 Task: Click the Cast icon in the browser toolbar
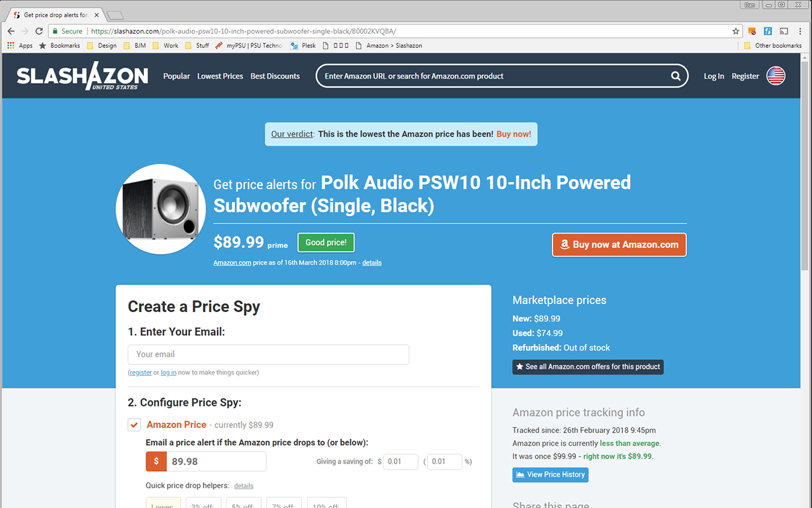click(784, 31)
